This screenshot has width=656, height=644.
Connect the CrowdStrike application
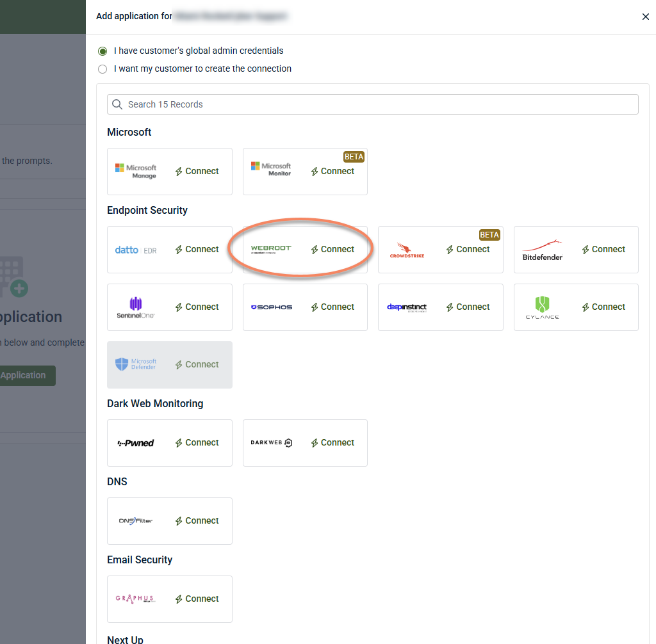468,249
